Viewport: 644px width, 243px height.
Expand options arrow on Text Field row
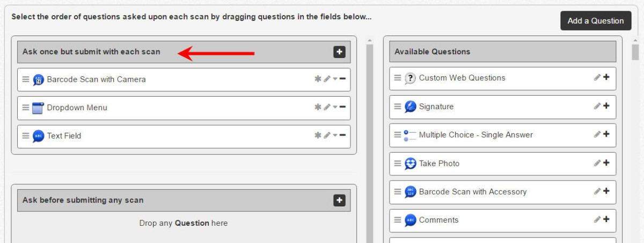point(335,136)
